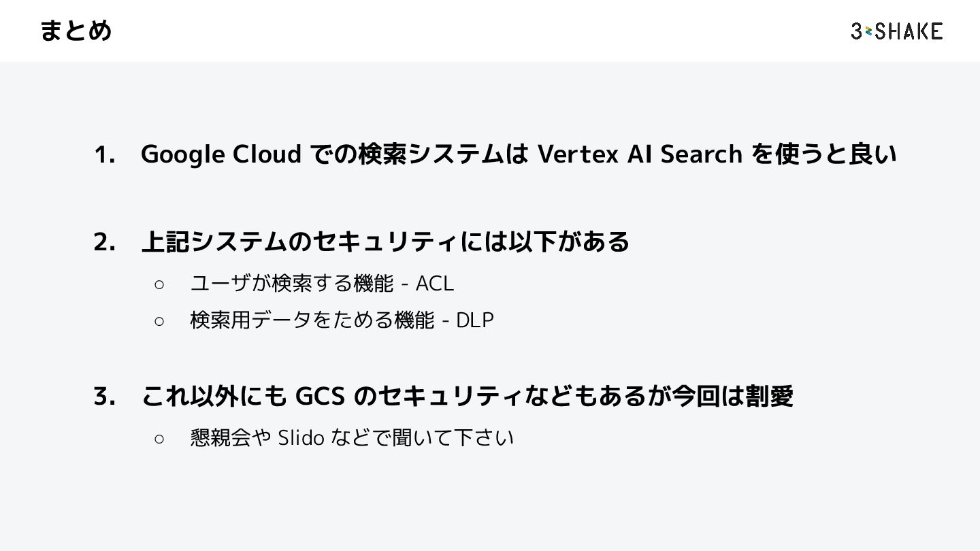Click the bullet circle before ユーザが検索する機能

(159, 284)
